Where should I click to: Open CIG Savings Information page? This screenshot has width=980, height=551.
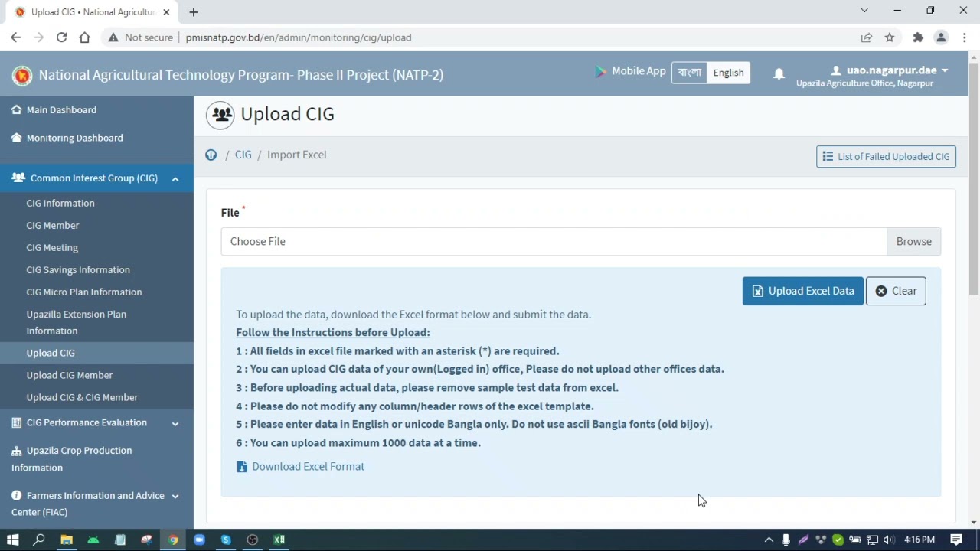[x=78, y=269]
